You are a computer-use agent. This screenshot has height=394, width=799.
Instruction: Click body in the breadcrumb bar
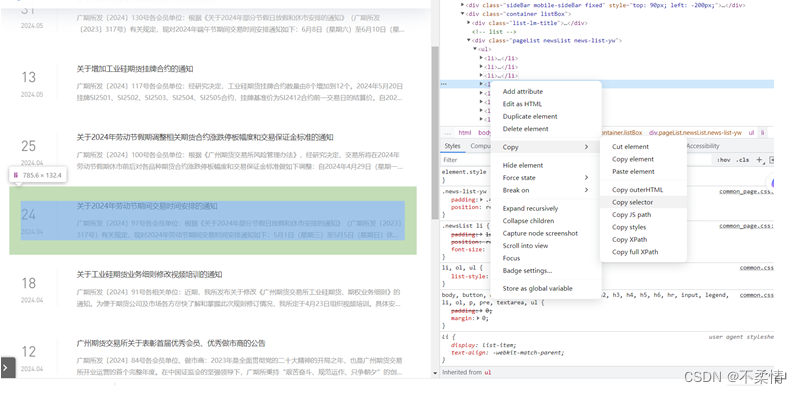click(x=485, y=133)
